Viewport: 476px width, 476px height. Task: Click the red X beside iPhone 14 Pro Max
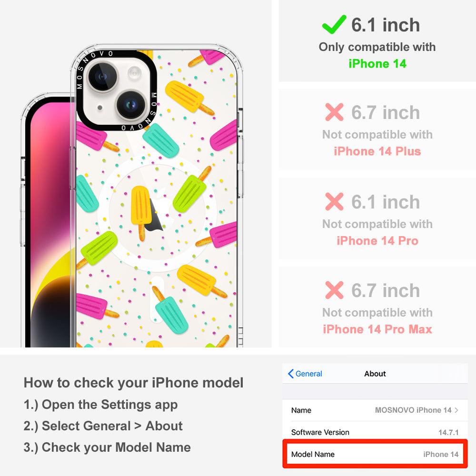[x=334, y=290]
